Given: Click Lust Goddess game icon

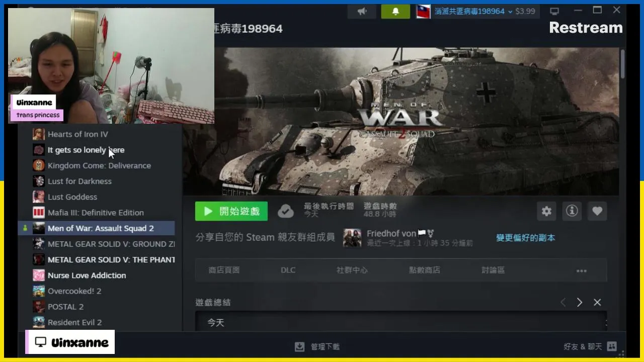Looking at the screenshot, I should pyautogui.click(x=39, y=197).
